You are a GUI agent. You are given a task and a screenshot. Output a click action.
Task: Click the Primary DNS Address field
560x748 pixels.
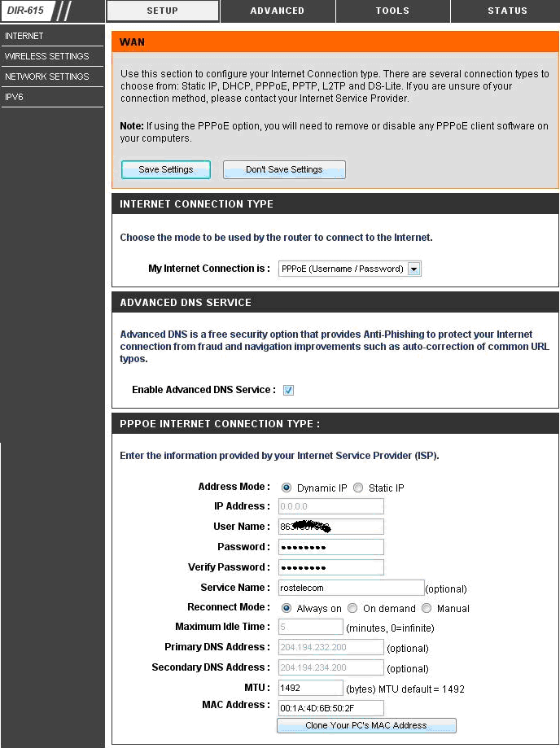click(331, 647)
